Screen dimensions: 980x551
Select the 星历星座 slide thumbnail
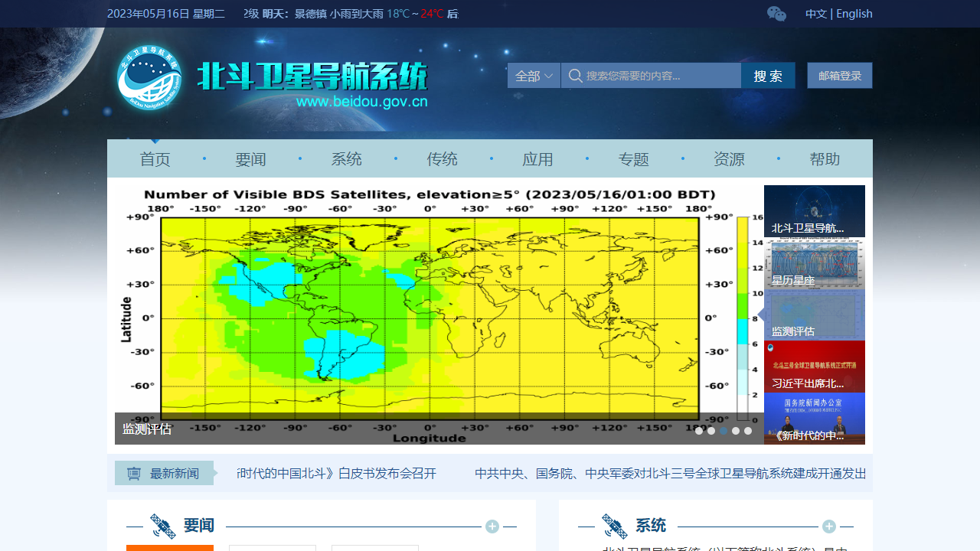[815, 263]
